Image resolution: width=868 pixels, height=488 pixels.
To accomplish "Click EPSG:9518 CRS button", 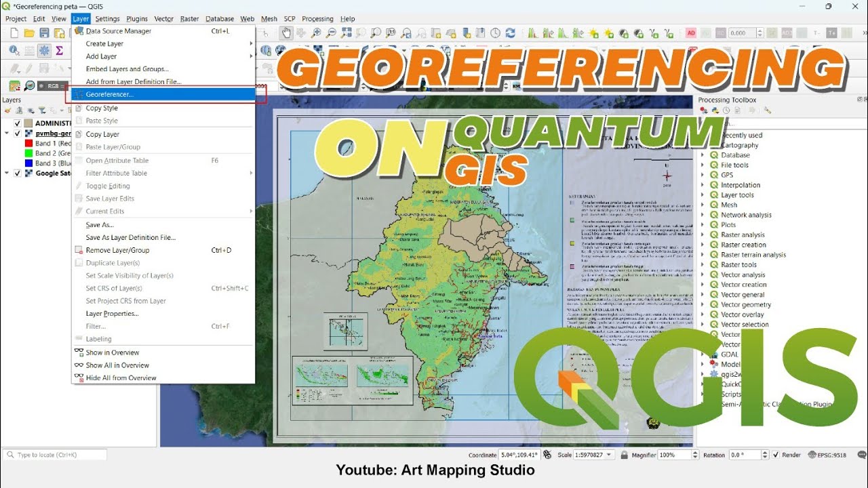I will 826,455.
